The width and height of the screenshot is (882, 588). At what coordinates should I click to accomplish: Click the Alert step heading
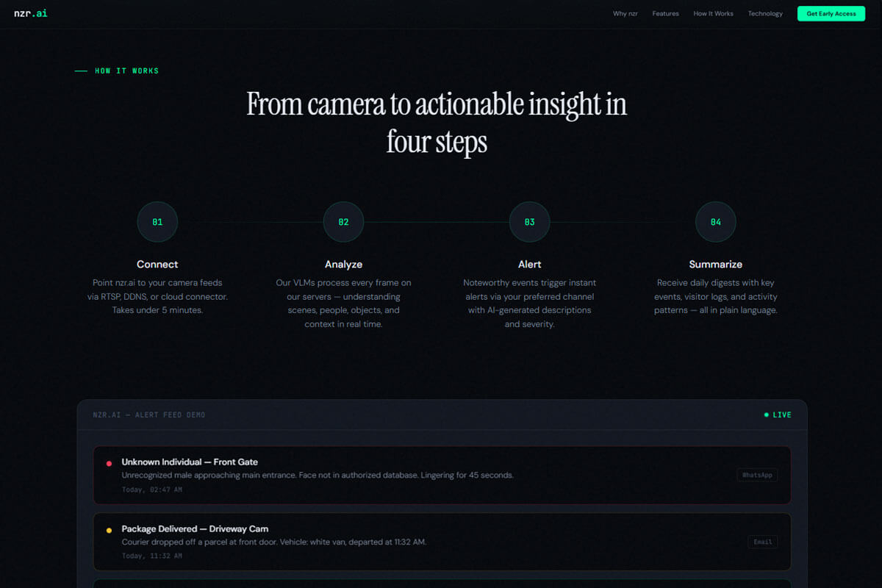529,264
